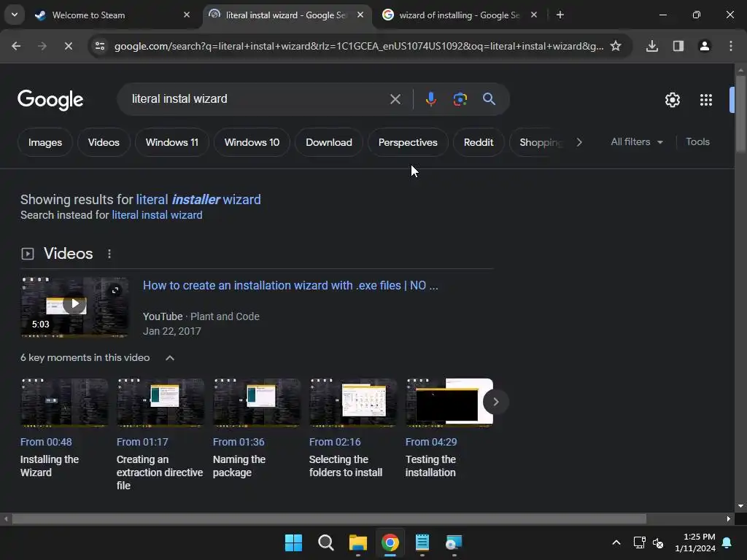Go to Google homepage via logo
The image size is (747, 560).
click(x=50, y=99)
